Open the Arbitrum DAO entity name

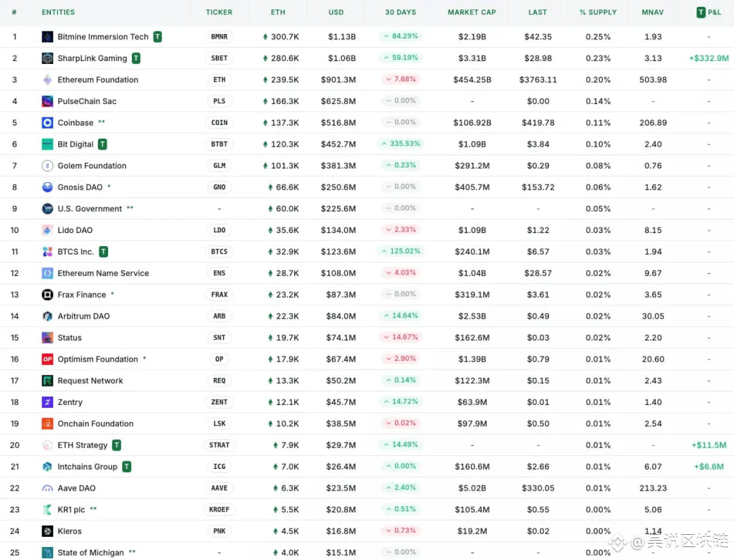[x=84, y=316]
